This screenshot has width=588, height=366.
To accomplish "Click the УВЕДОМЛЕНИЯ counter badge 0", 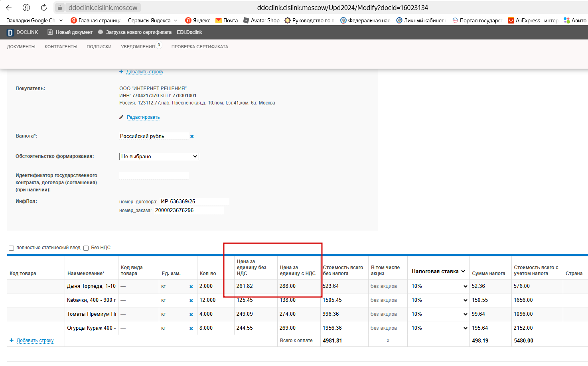I will (159, 45).
